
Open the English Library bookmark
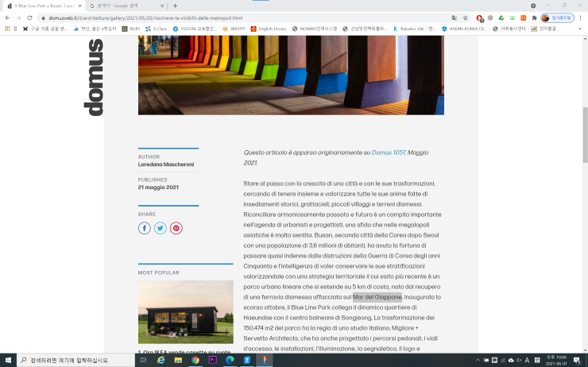pyautogui.click(x=273, y=29)
